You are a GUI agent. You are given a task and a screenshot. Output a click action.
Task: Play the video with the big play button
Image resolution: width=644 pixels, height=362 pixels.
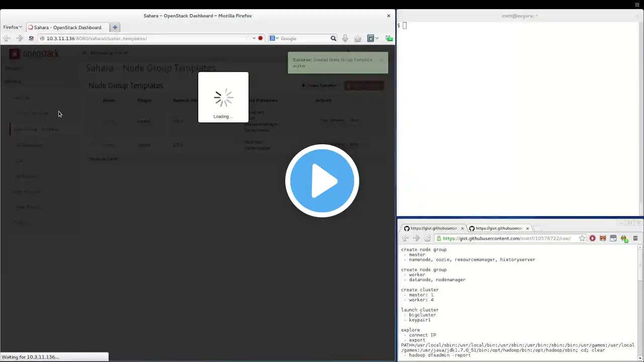pos(322,180)
